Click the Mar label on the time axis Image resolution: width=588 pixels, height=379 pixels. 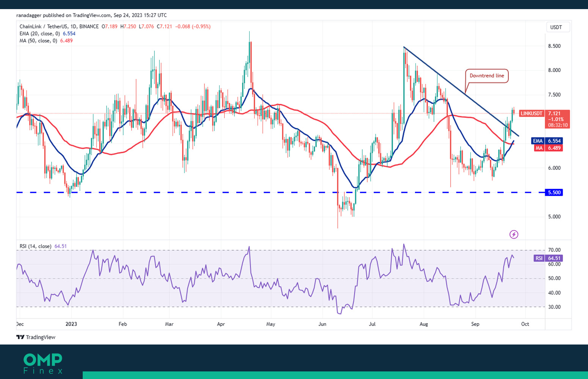pyautogui.click(x=169, y=324)
